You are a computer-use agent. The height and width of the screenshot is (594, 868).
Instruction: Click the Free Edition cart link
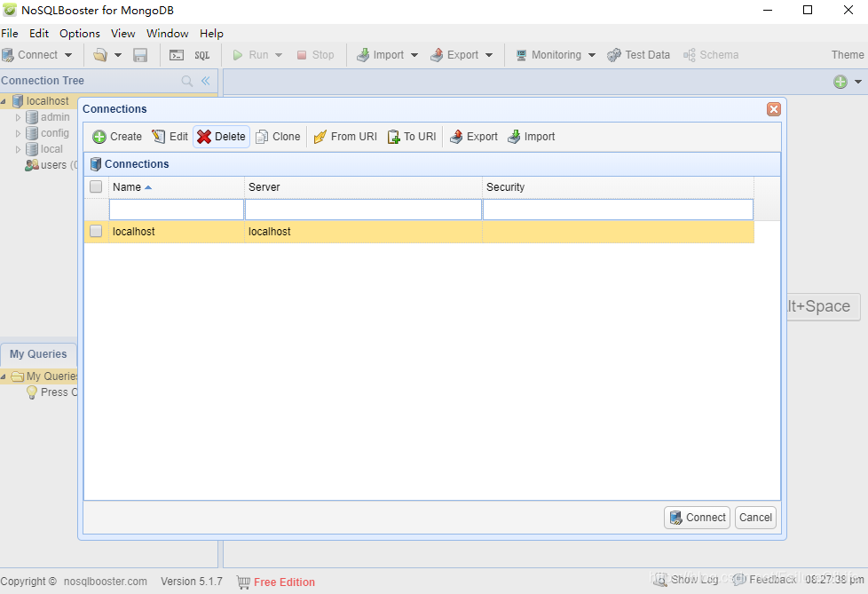276,582
